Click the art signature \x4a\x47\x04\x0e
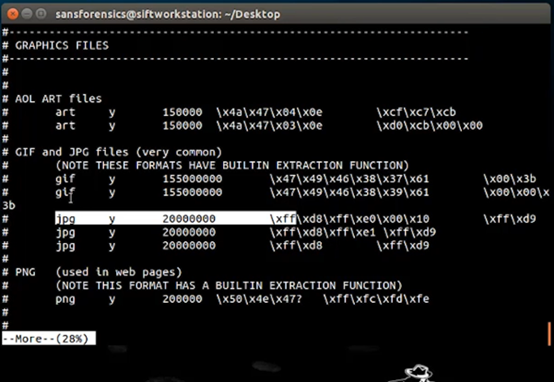The height and width of the screenshot is (382, 554). click(269, 112)
